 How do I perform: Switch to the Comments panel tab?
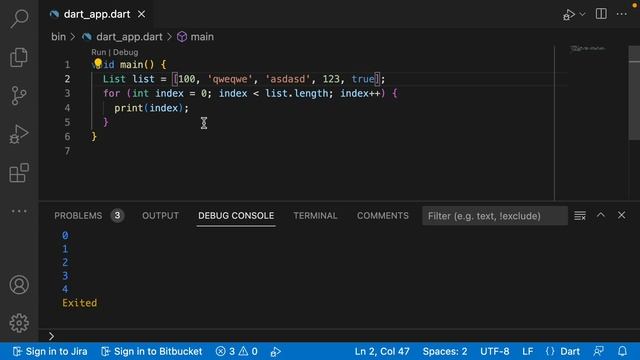pyautogui.click(x=382, y=216)
